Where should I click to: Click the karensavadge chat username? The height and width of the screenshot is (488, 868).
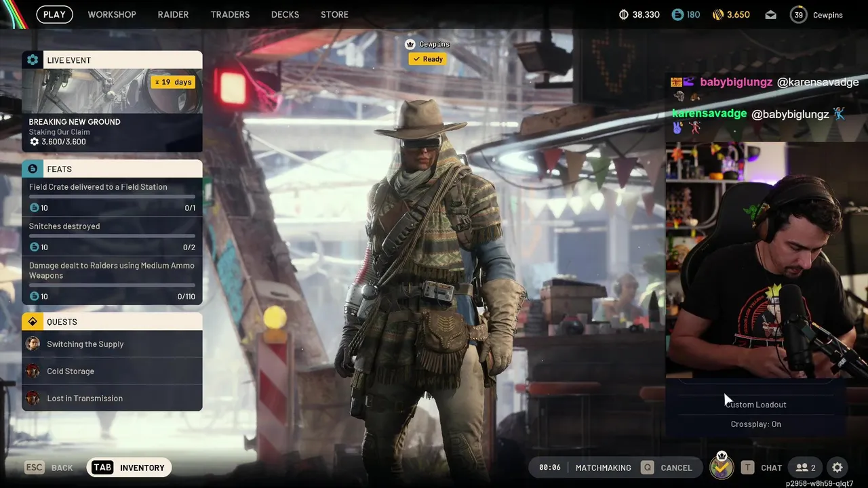pos(709,113)
